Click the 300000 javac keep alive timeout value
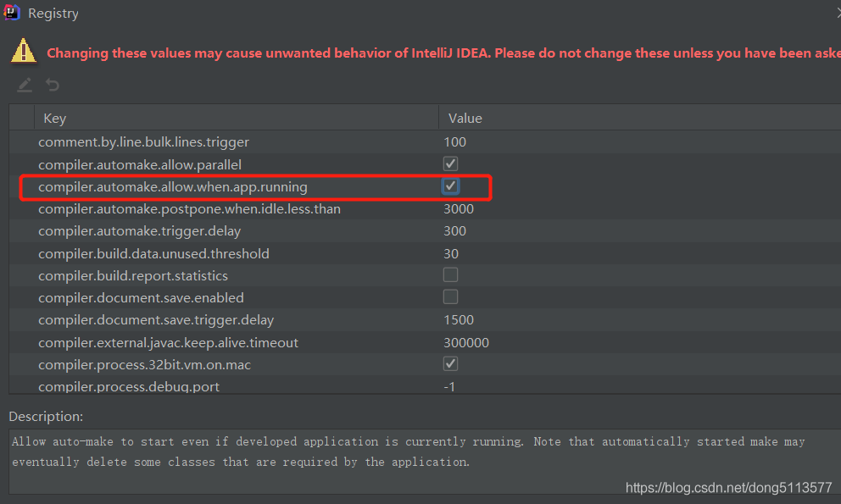The height and width of the screenshot is (504, 841). point(466,342)
